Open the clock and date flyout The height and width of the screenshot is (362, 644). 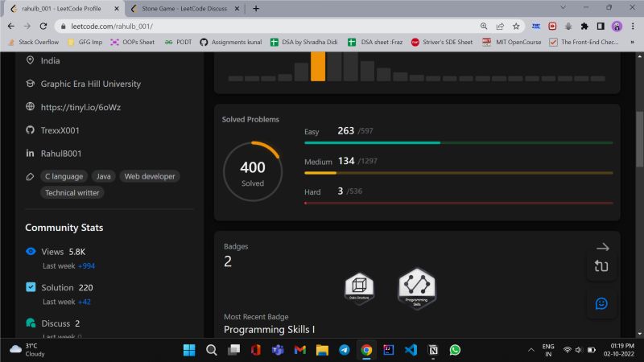tap(619, 350)
